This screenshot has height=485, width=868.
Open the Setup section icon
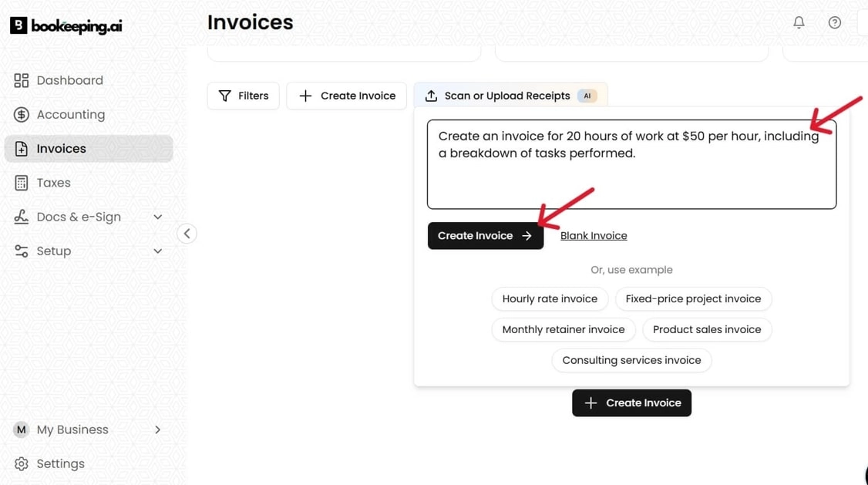(x=22, y=251)
